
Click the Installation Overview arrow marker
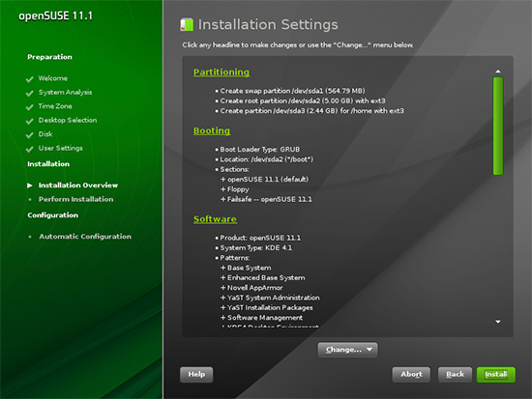pos(30,185)
